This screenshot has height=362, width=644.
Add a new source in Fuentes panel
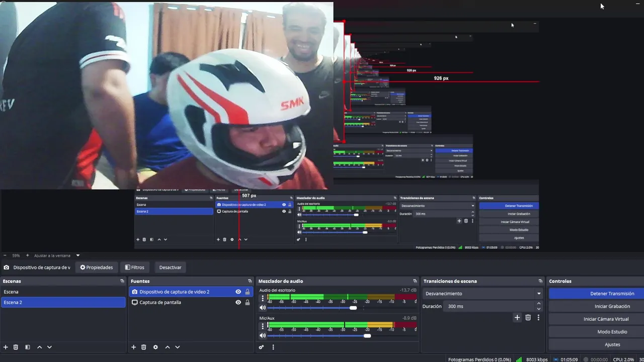(133, 347)
